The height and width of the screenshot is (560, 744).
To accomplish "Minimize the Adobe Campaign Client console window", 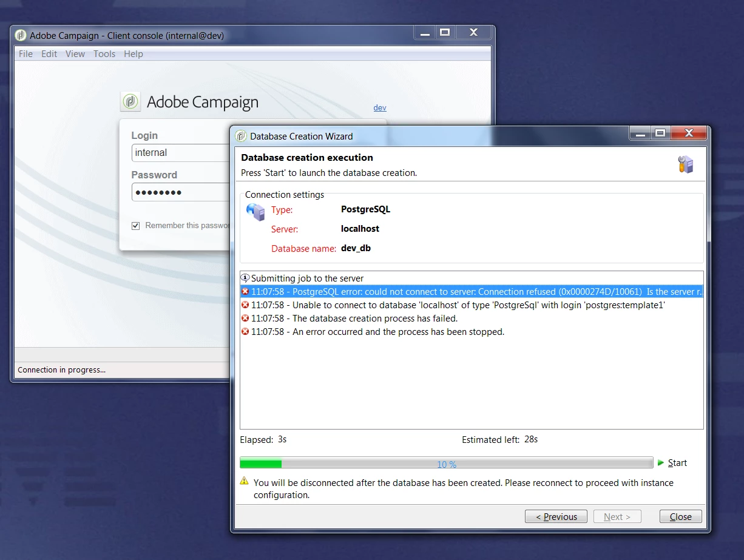I will (425, 33).
